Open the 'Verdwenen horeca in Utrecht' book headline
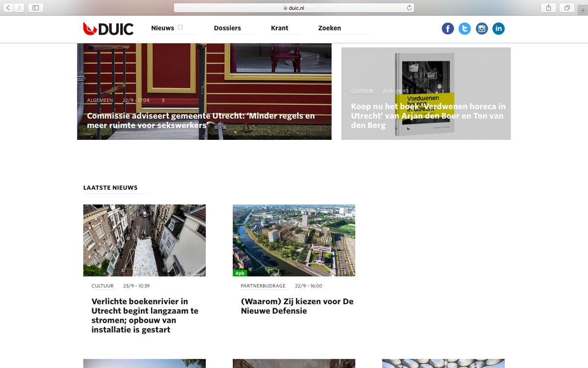The image size is (588, 368). [428, 116]
